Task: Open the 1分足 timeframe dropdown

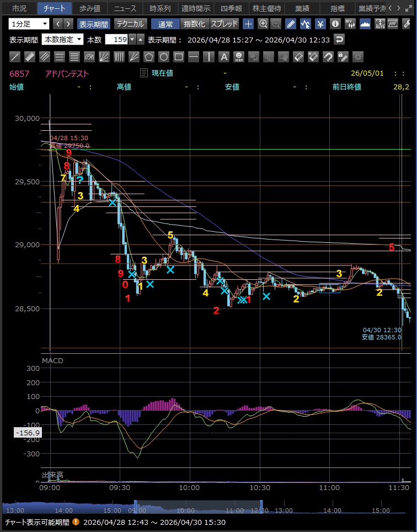Action: tap(29, 24)
